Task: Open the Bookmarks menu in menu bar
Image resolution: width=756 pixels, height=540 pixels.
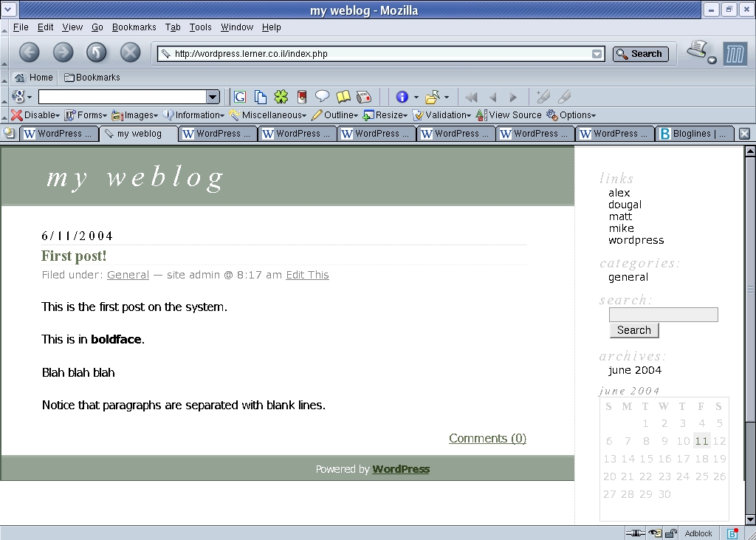Action: coord(134,27)
